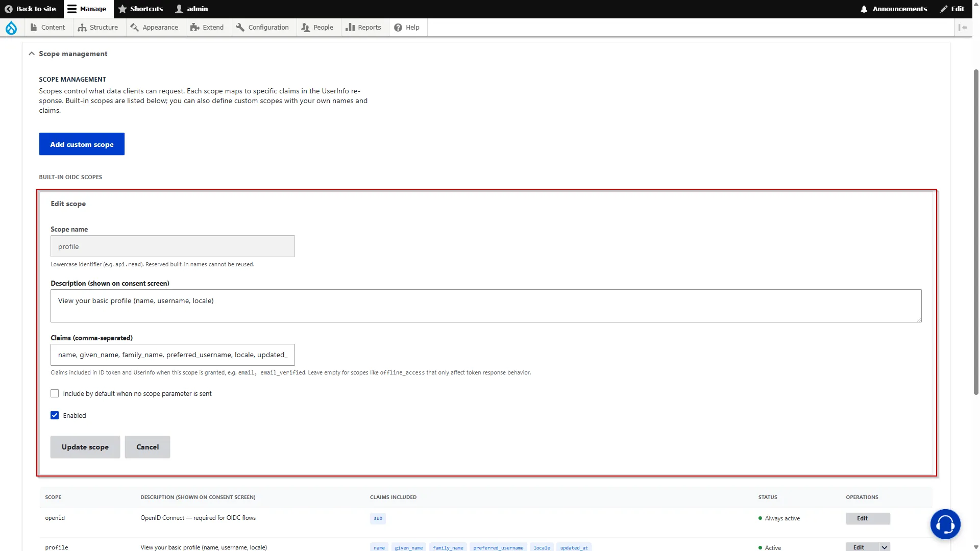
Task: Open the Help menu
Action: pyautogui.click(x=407, y=28)
